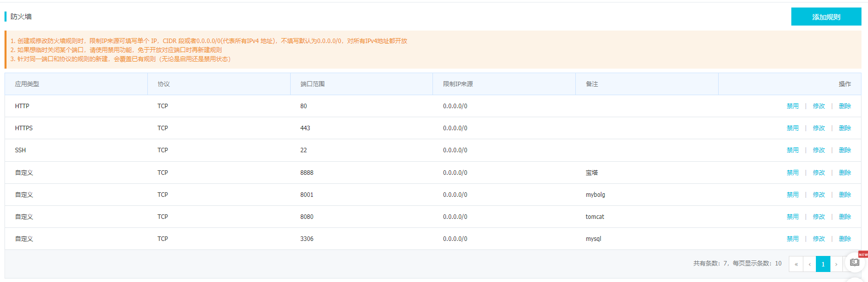Modify the 8080 tomcat rule

(x=819, y=217)
